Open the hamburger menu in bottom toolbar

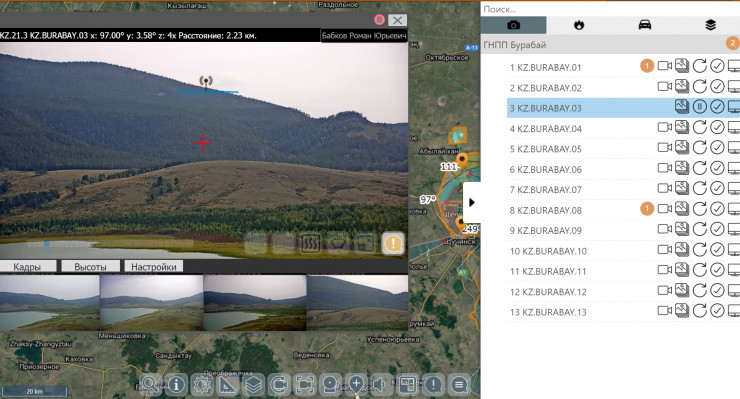pos(459,385)
